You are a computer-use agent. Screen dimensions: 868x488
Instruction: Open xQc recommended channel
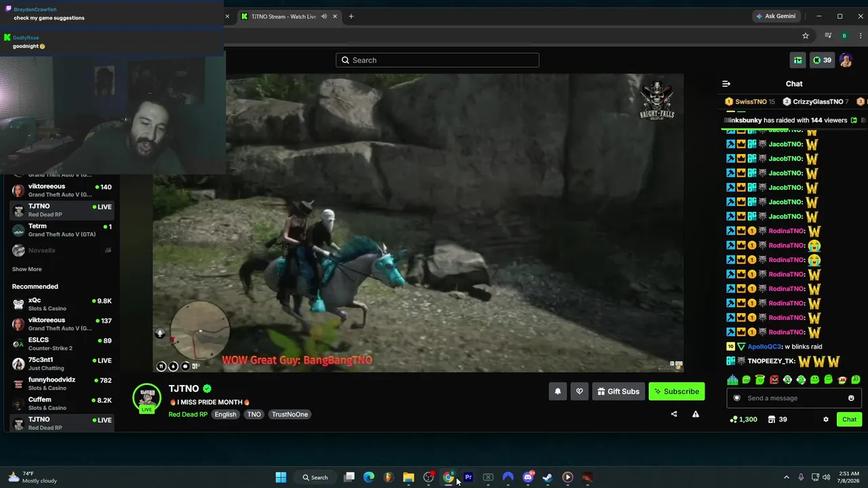(x=62, y=304)
